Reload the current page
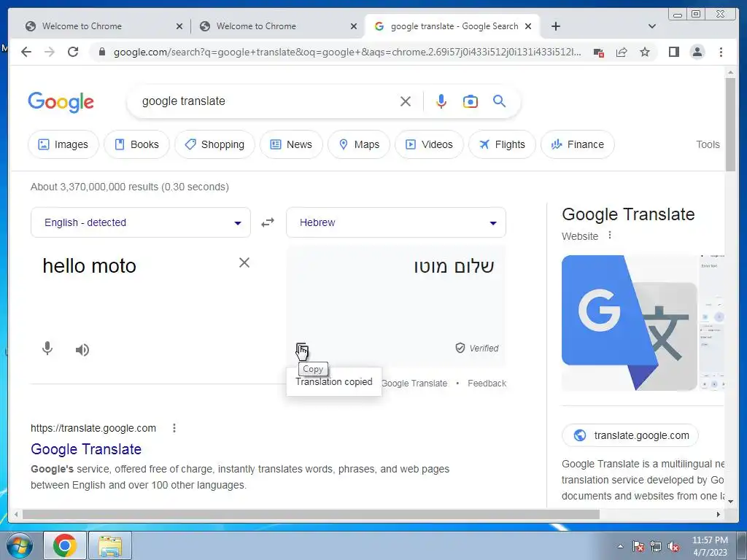This screenshot has height=560, width=747. [73, 52]
